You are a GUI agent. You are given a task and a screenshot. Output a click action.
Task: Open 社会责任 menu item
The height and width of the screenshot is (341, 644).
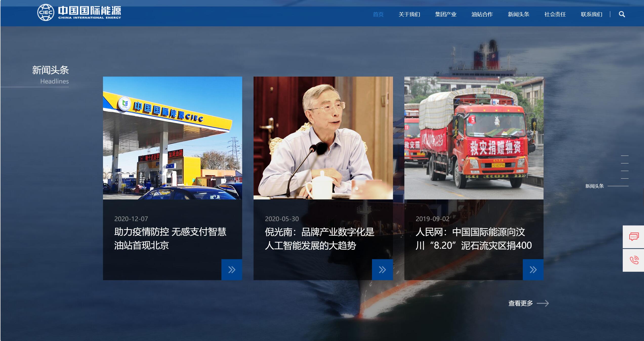tap(555, 14)
